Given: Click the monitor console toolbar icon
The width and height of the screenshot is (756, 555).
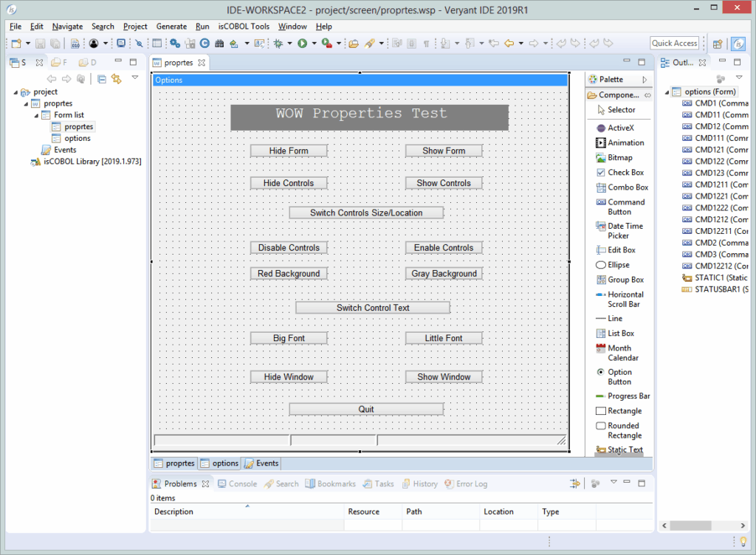Looking at the screenshot, I should click(x=121, y=44).
